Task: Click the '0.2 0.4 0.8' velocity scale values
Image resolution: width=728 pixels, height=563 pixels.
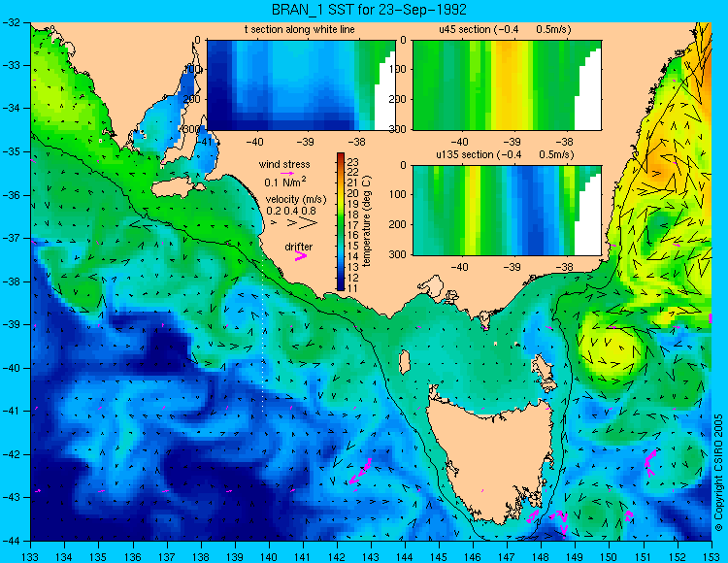Action: [291, 211]
